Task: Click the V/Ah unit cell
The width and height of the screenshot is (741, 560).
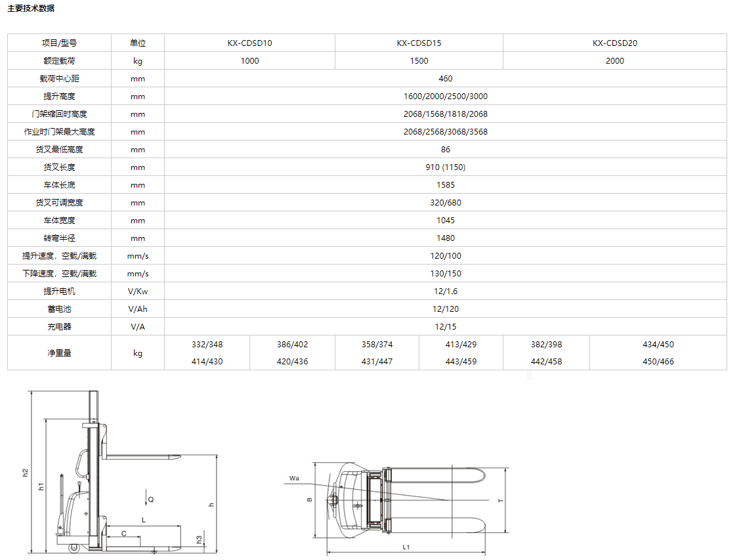Action: [138, 309]
